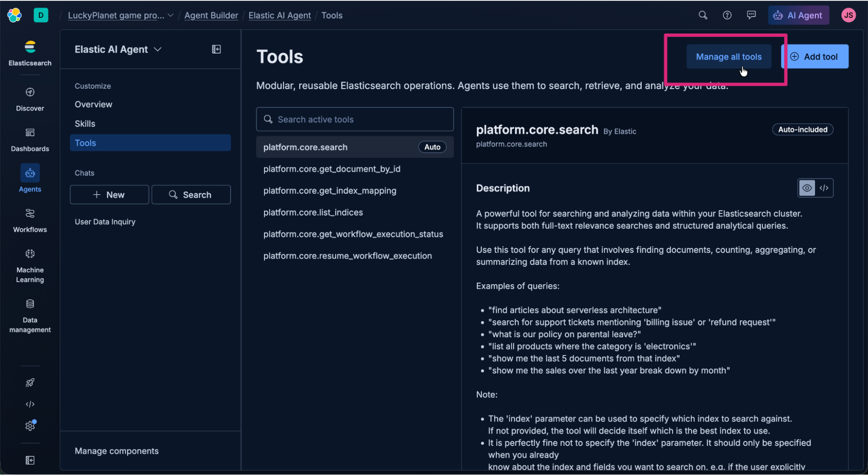868x475 pixels.
Task: Select platform.core.list_indices tool
Action: point(355,212)
